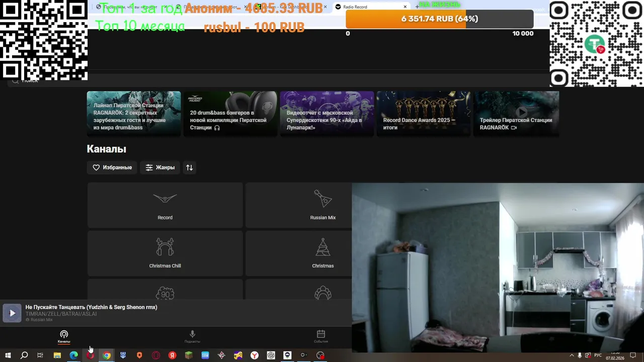Open the VPN app on taskbar
Screen dimensions: 644x362
tap(205, 355)
